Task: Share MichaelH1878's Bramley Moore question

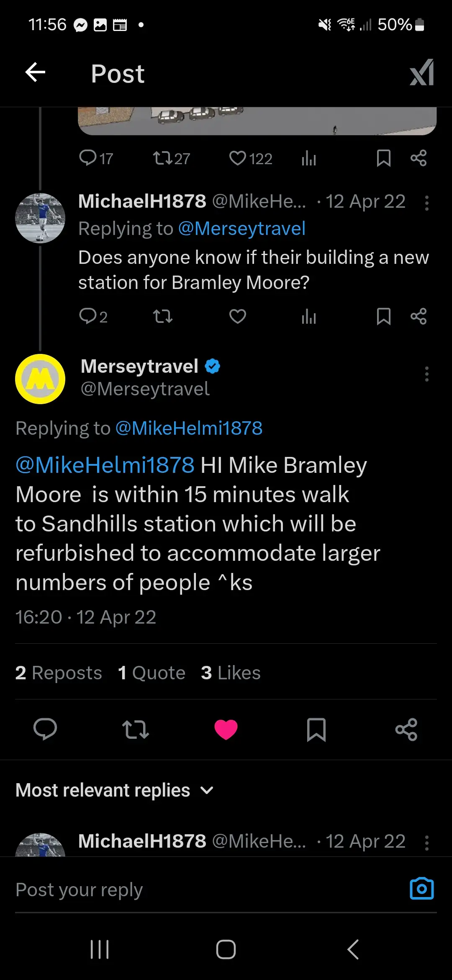Action: [x=419, y=317]
